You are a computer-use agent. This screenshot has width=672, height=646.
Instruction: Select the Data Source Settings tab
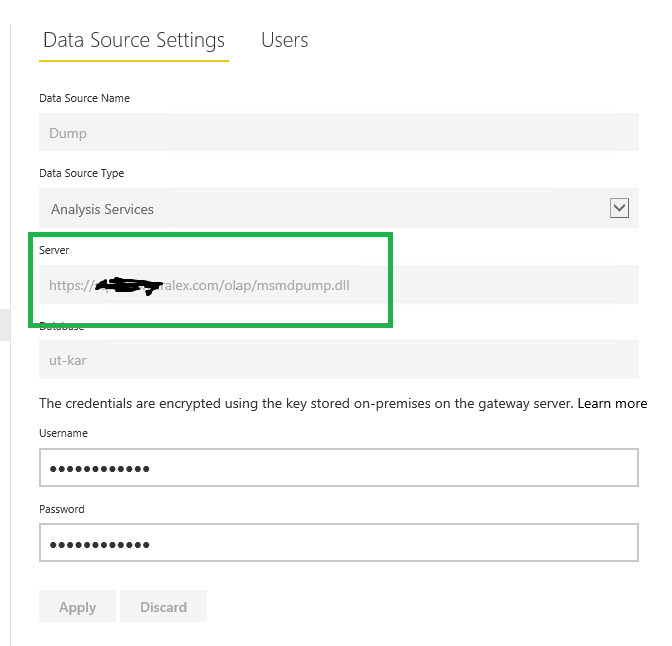pyautogui.click(x=134, y=40)
